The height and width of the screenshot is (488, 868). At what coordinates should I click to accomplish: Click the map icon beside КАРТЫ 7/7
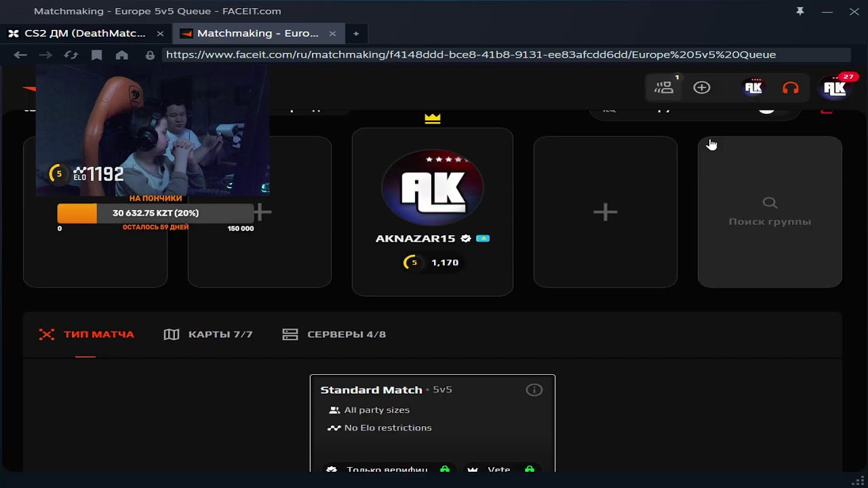tap(172, 334)
